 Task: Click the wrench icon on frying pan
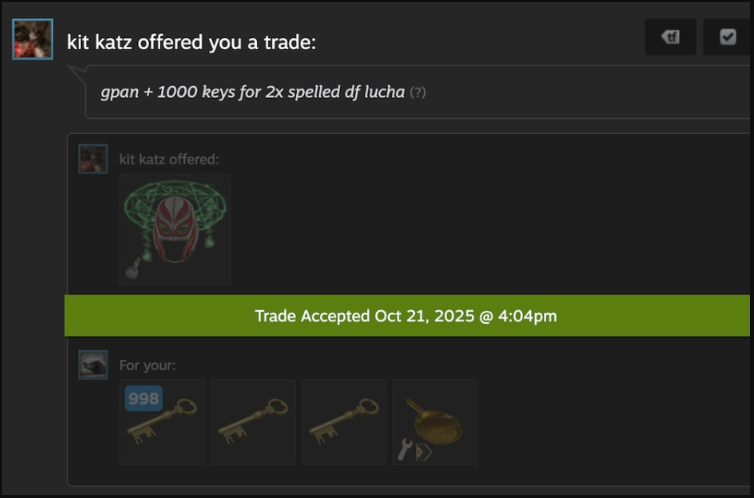405,450
